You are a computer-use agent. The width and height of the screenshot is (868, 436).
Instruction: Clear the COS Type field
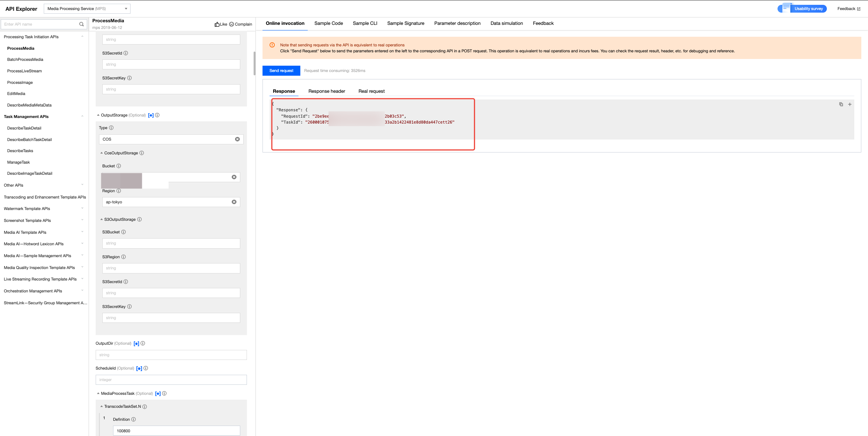(237, 140)
